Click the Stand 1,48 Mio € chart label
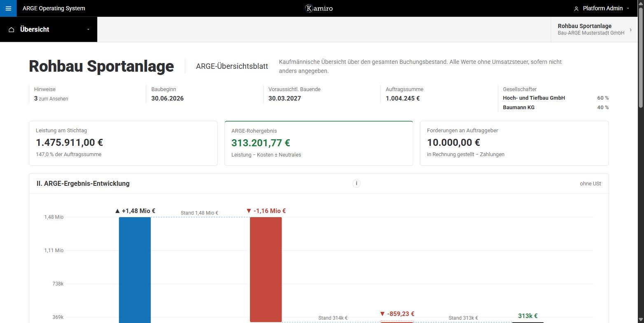 [199, 213]
